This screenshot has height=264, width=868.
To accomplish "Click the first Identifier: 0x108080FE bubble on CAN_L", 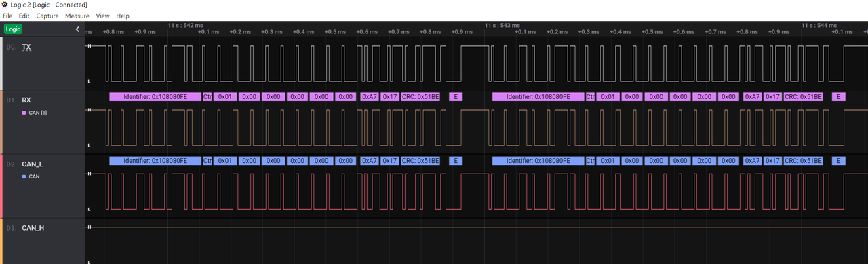I will (155, 161).
